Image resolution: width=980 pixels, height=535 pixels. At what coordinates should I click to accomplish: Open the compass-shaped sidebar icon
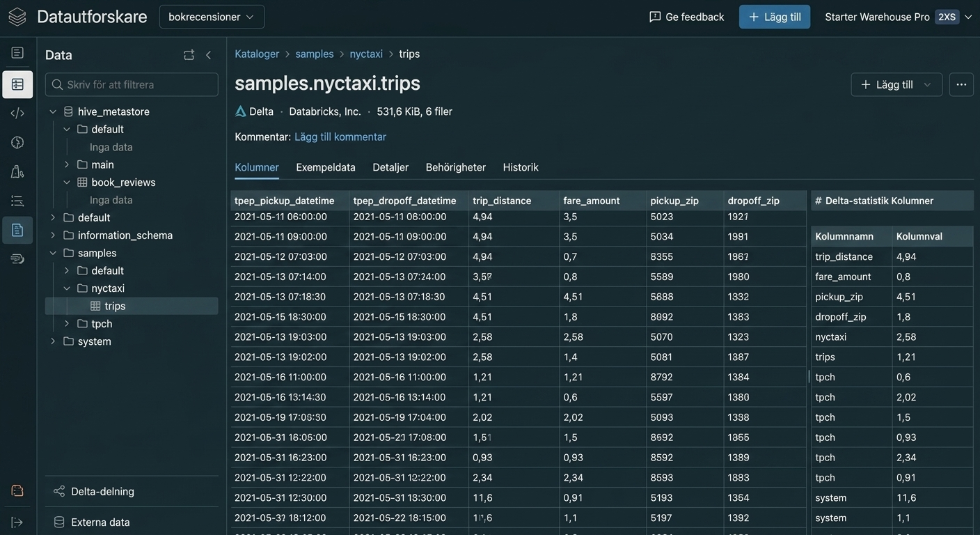point(17,142)
